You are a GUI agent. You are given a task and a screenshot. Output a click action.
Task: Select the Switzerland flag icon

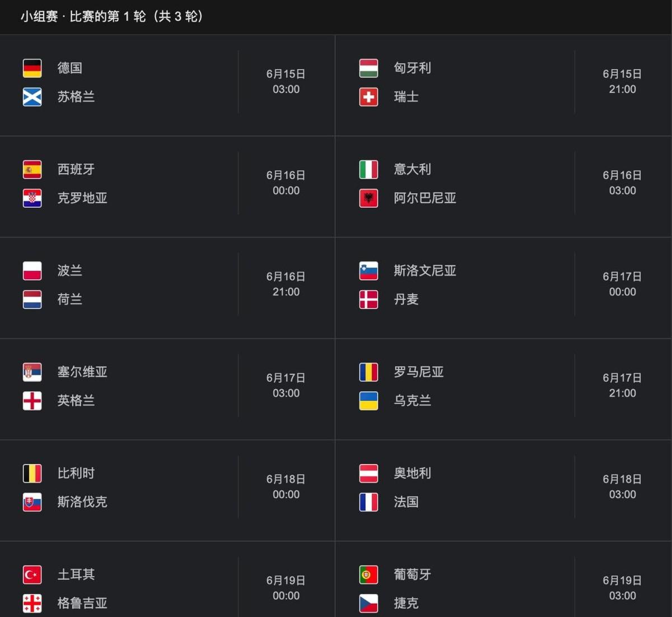(368, 97)
